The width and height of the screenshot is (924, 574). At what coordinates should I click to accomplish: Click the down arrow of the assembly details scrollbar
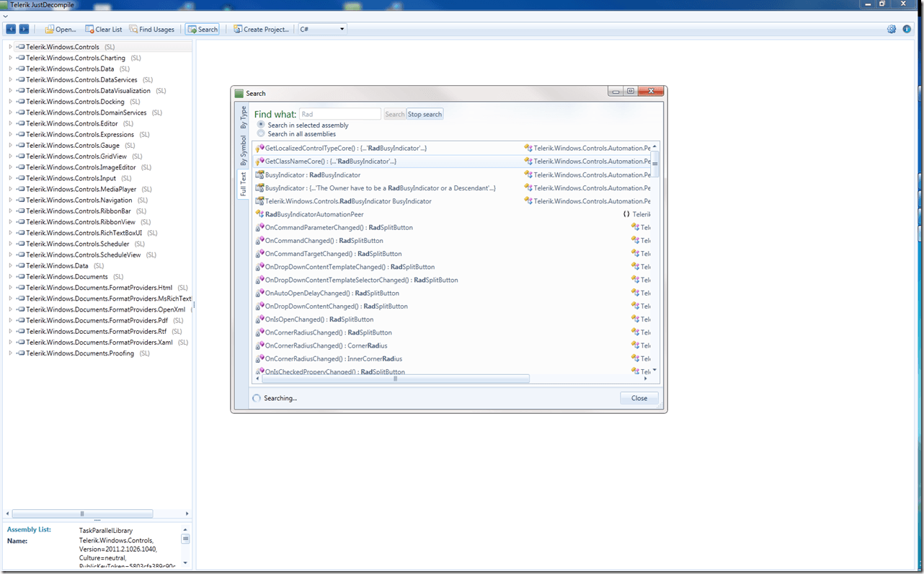(185, 562)
